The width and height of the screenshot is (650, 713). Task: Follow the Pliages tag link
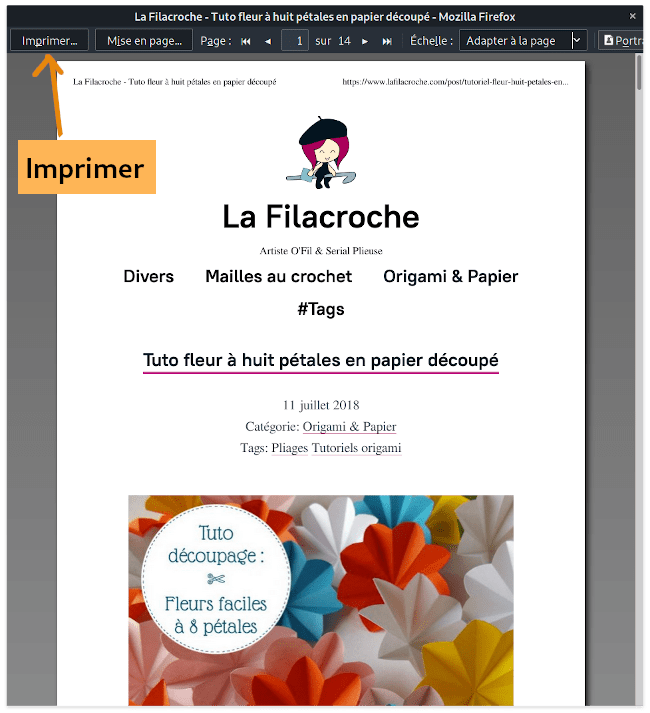coord(290,448)
